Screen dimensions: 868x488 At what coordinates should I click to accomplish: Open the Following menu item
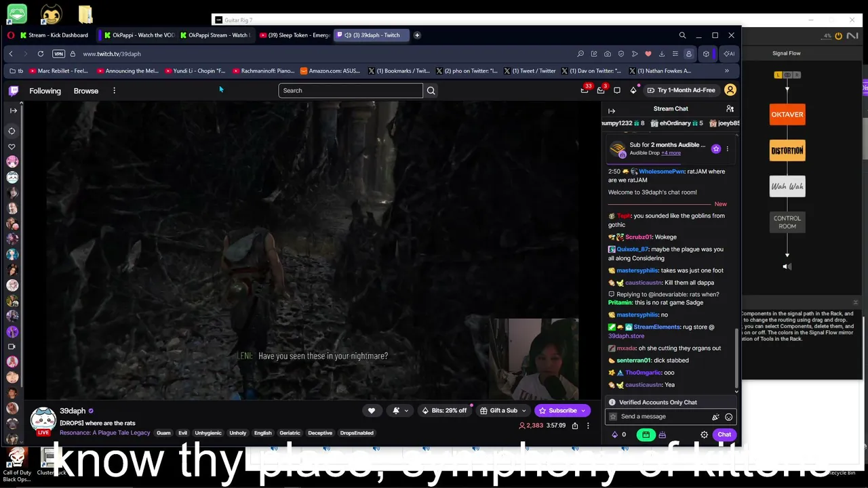(x=45, y=90)
